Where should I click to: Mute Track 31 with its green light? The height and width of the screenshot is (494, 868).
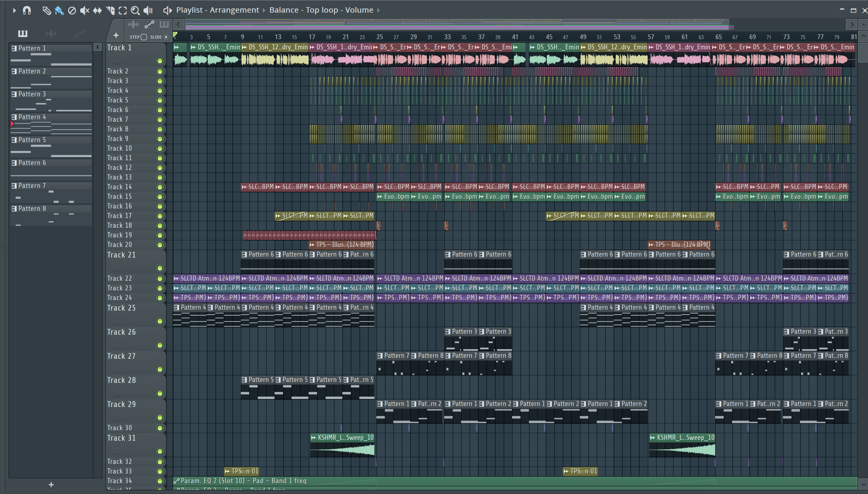point(159,451)
